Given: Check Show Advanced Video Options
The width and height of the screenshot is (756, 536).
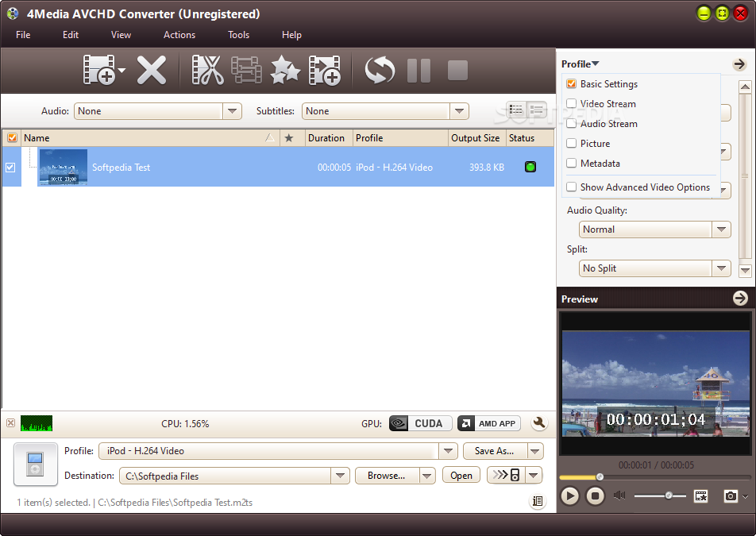Looking at the screenshot, I should [571, 187].
